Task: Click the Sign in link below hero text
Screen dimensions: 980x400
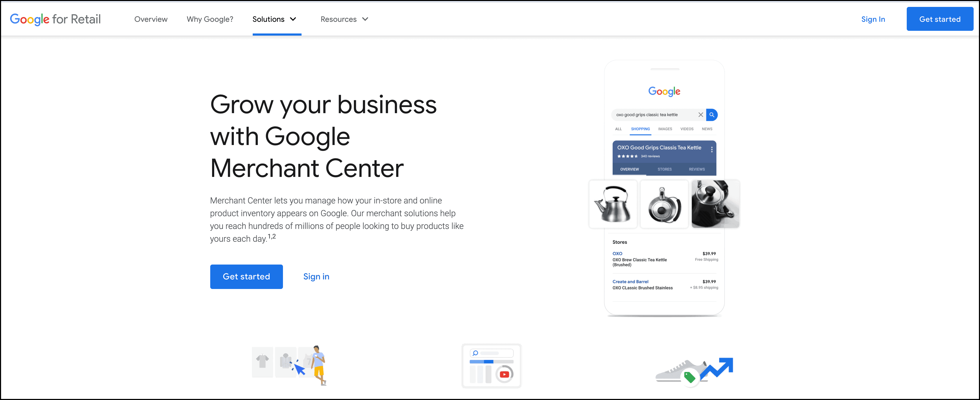Action: point(316,276)
